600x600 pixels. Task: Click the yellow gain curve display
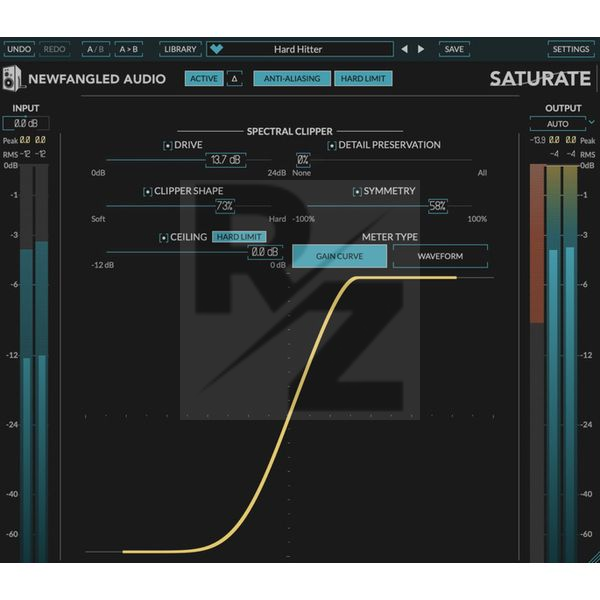click(290, 415)
